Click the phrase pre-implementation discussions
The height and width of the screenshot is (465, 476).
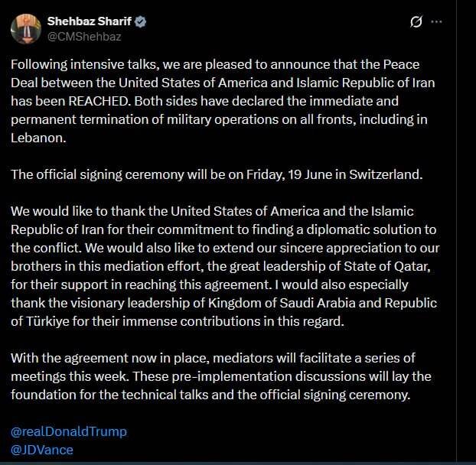point(280,377)
